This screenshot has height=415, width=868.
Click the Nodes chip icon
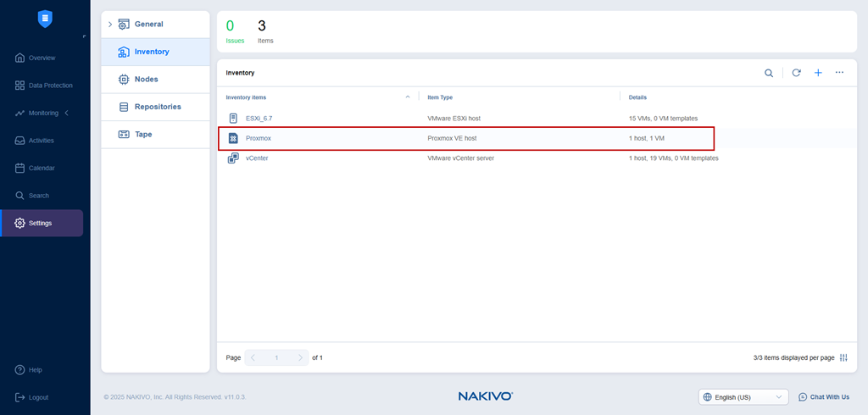[x=124, y=79]
